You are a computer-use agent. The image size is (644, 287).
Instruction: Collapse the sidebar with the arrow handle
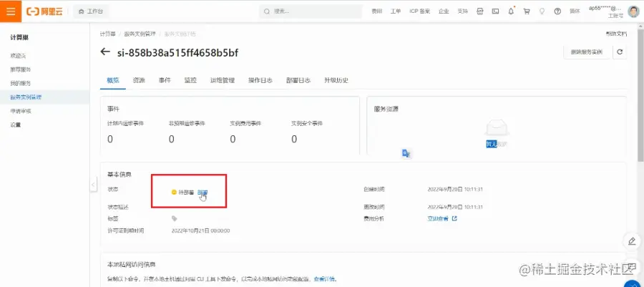[94, 185]
